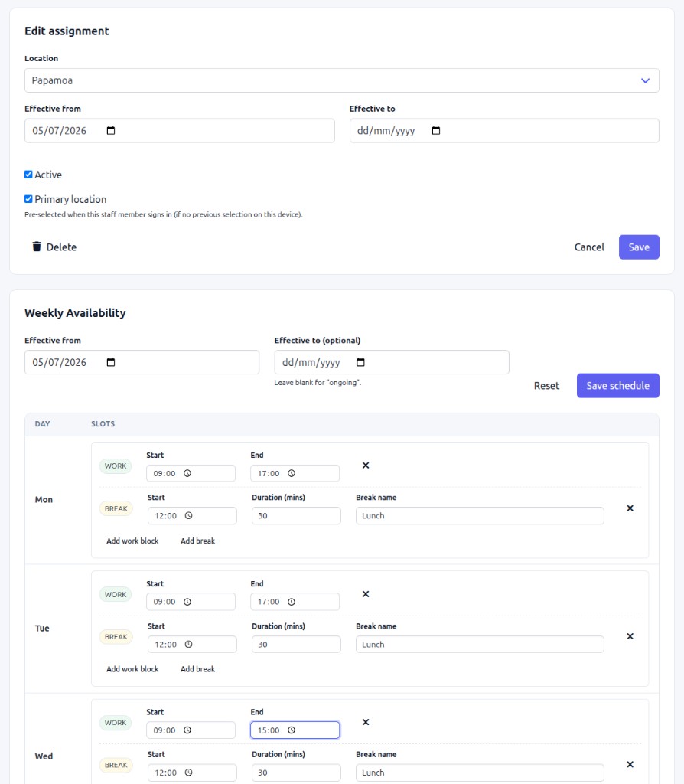Open clock picker for Monday work end
Viewport: 684px width, 784px height.
click(292, 473)
